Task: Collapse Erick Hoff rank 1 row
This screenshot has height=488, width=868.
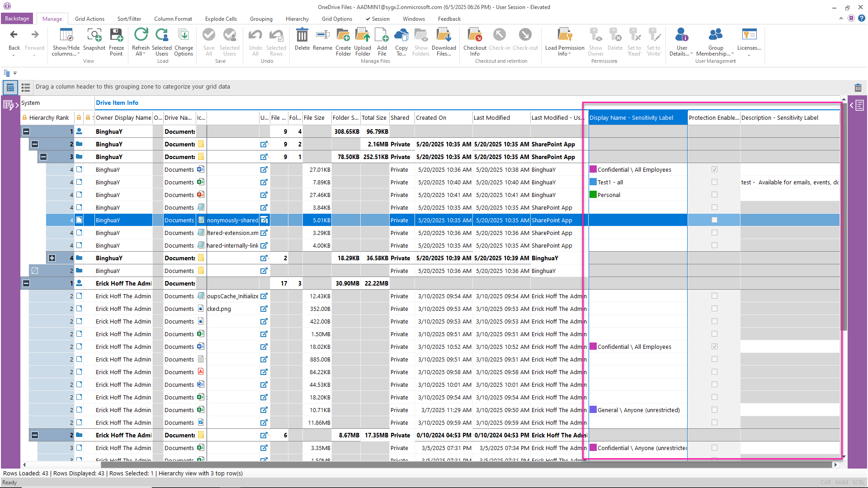Action: (x=26, y=283)
